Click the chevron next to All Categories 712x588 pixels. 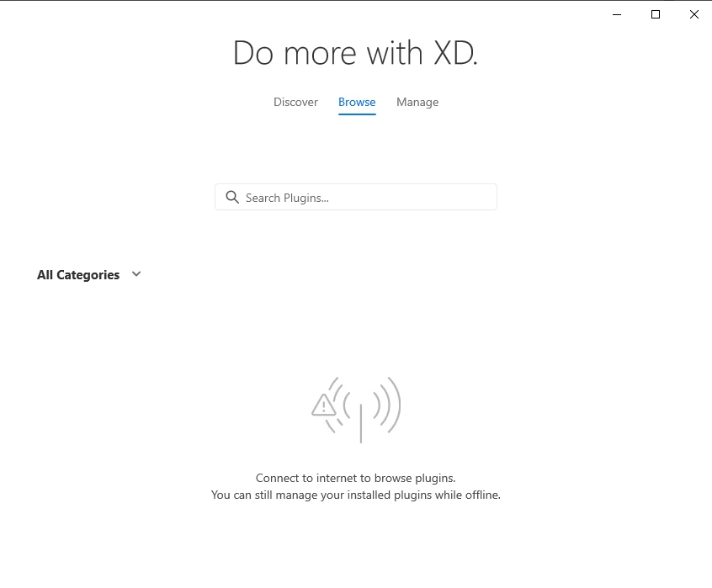pos(136,274)
